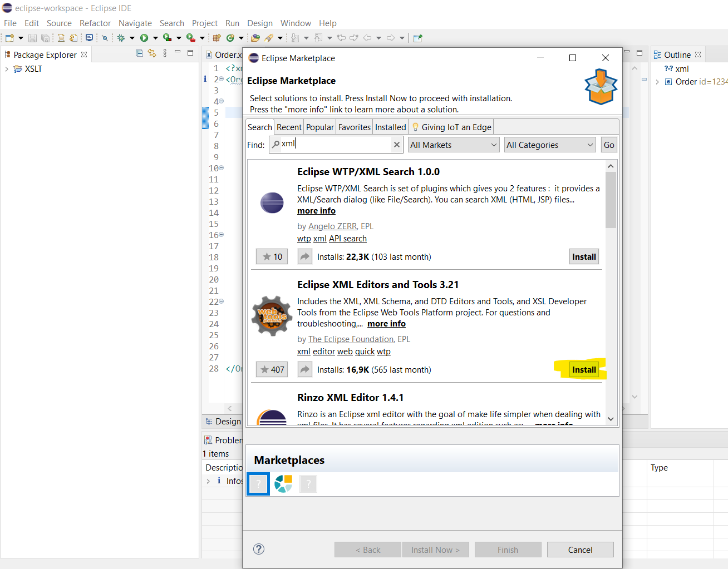Click the Open Console monitor icon

coord(89,38)
